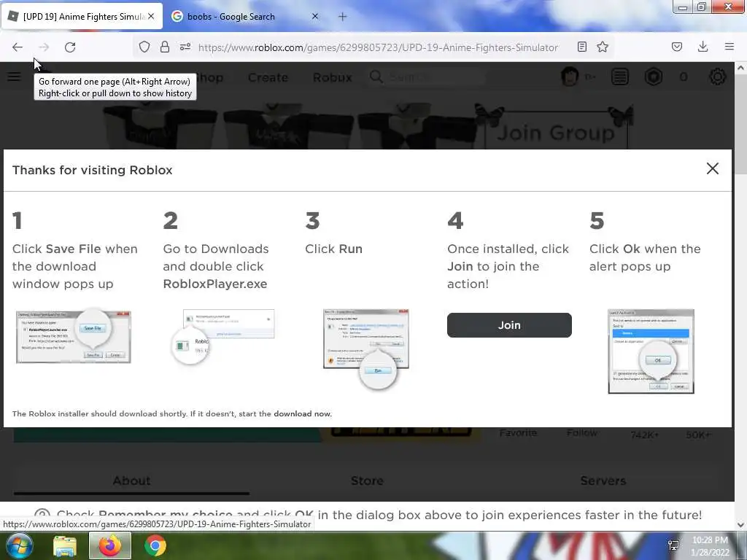Reload the current Roblox page
747x560 pixels.
point(70,47)
